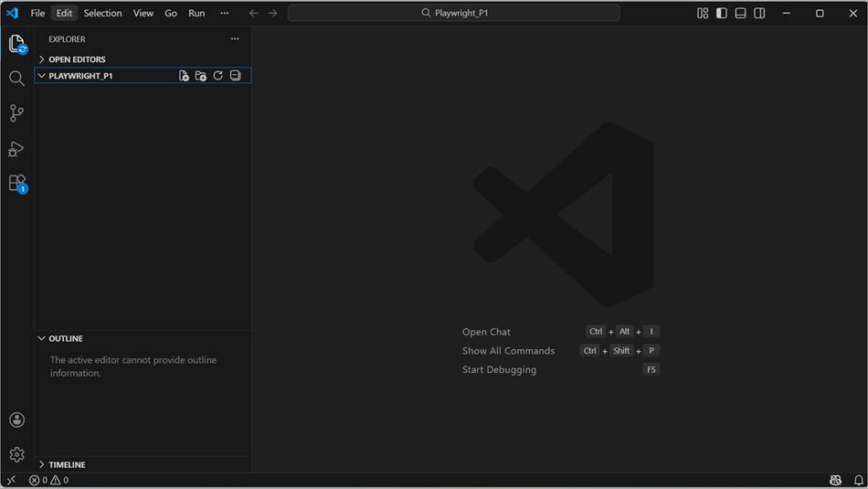Collapse the Outline section

point(143,338)
